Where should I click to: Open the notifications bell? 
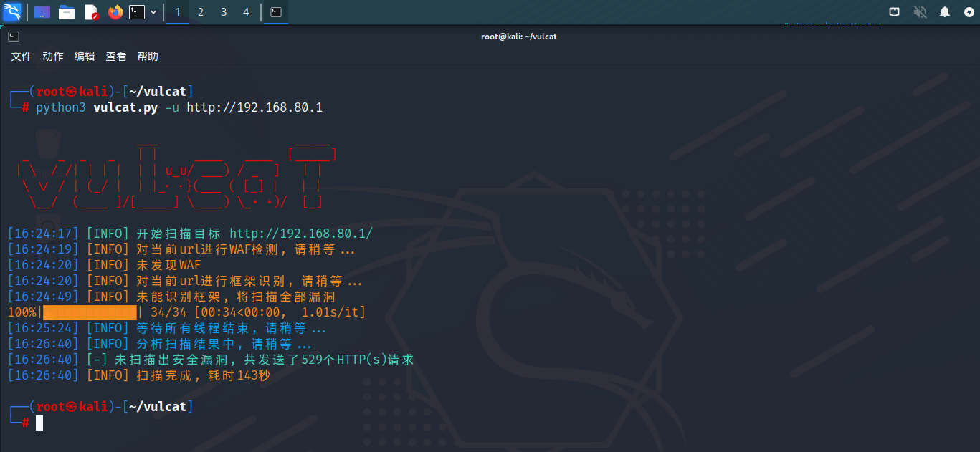point(945,11)
